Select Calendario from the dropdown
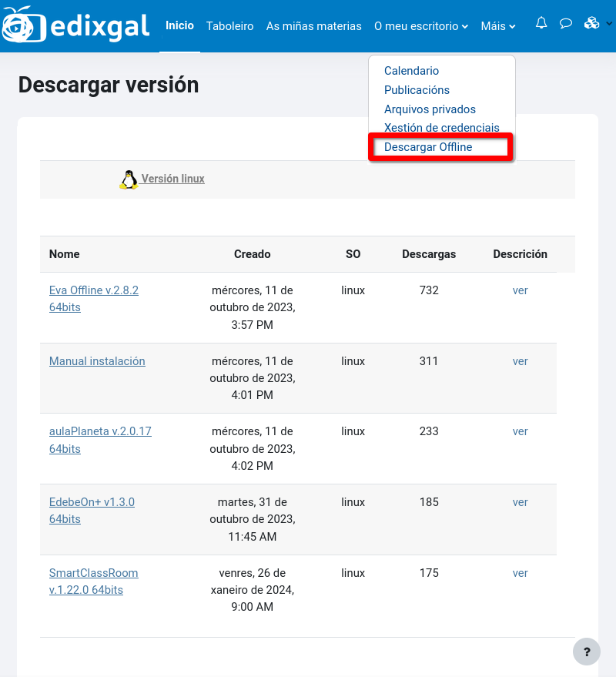Image resolution: width=616 pixels, height=677 pixels. click(x=411, y=71)
